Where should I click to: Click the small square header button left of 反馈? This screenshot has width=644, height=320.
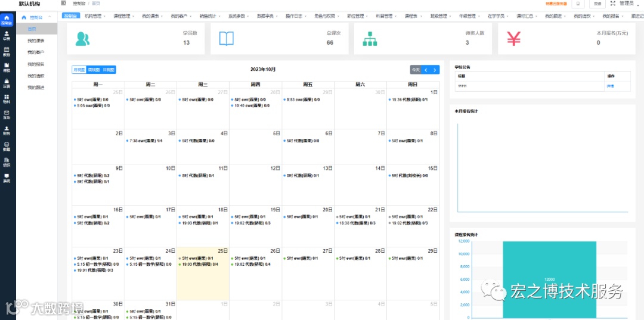pyautogui.click(x=578, y=4)
